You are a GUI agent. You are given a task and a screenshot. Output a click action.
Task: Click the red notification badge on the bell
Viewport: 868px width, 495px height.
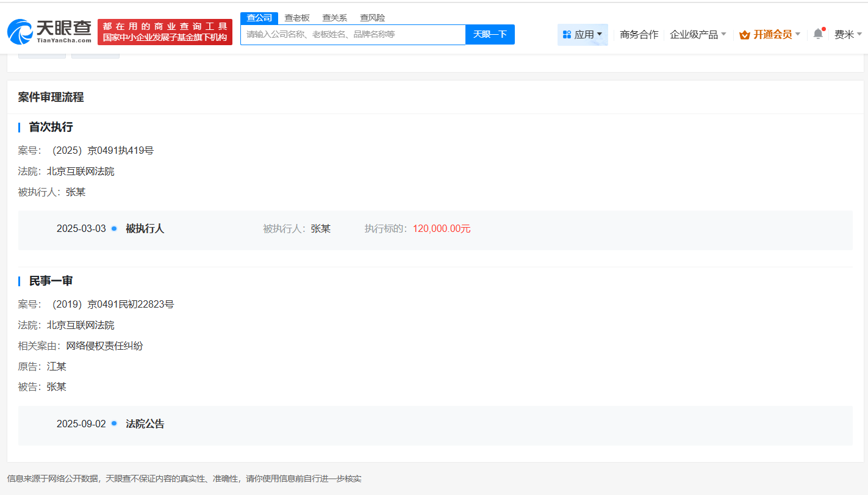pos(823,28)
